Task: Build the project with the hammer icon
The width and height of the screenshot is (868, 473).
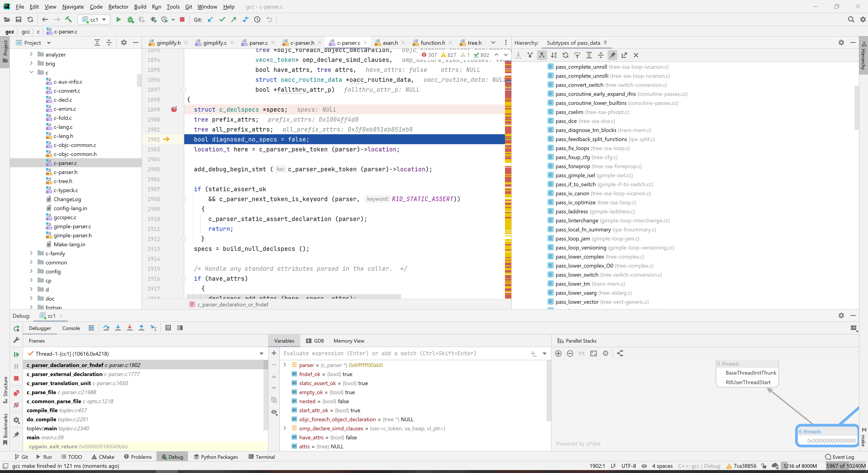Action: [69, 19]
